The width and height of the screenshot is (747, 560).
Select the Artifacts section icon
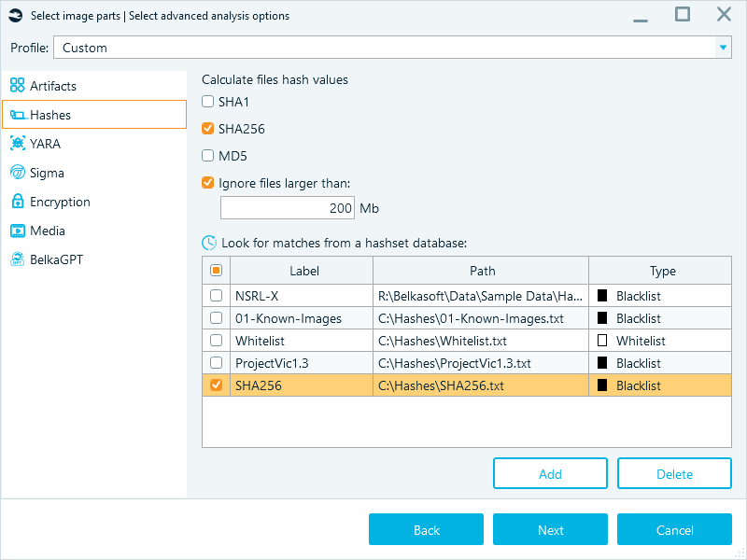(17, 84)
